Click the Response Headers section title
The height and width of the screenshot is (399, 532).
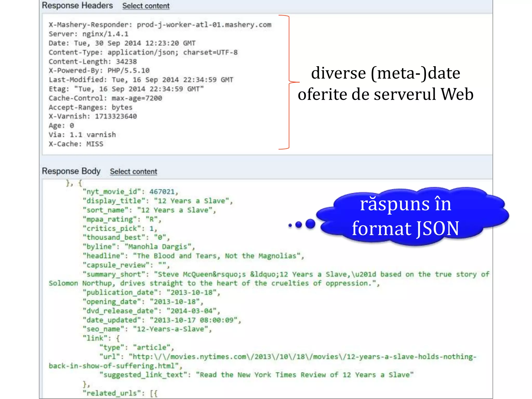tap(77, 5)
